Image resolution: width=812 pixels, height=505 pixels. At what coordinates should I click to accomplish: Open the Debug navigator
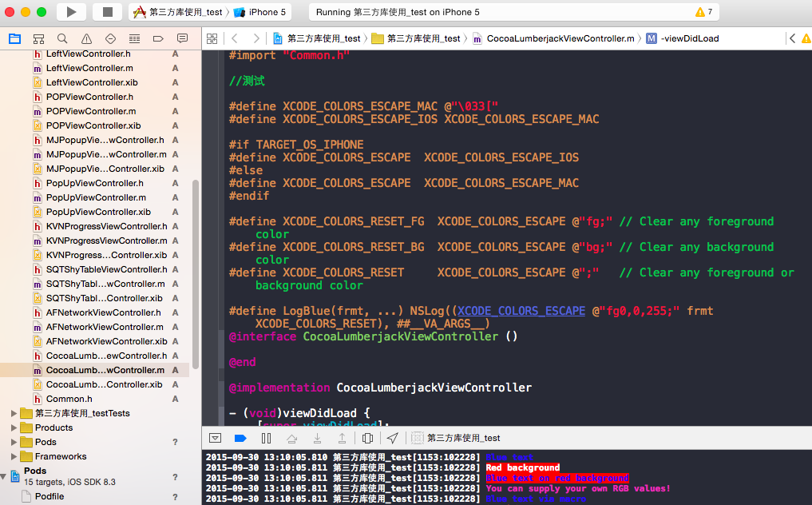[x=134, y=38]
